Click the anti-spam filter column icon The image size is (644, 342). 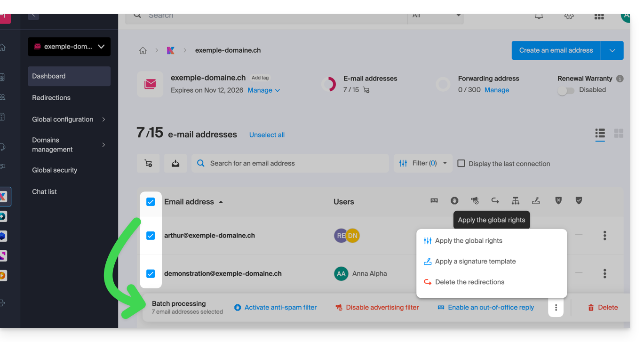click(454, 201)
